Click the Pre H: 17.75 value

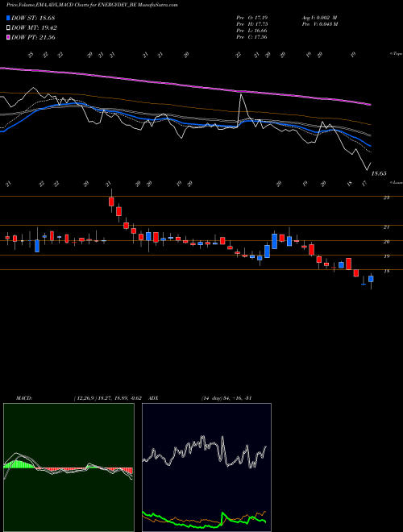pyautogui.click(x=252, y=24)
